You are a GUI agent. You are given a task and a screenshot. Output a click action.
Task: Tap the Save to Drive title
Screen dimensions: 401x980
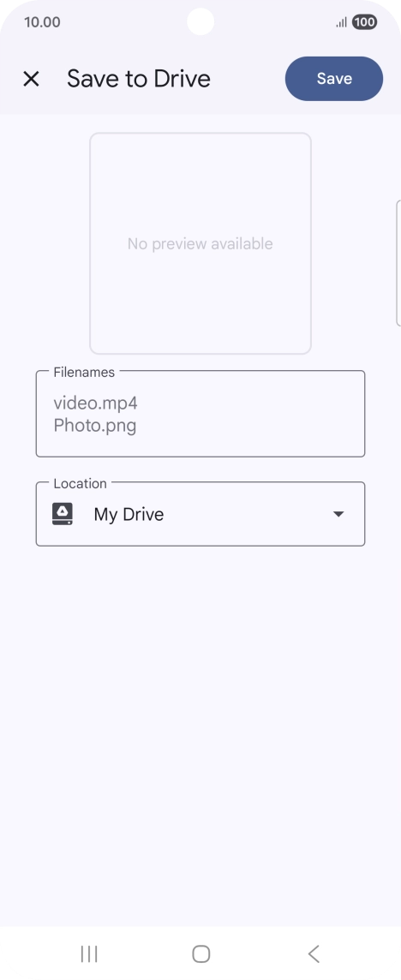pos(139,79)
